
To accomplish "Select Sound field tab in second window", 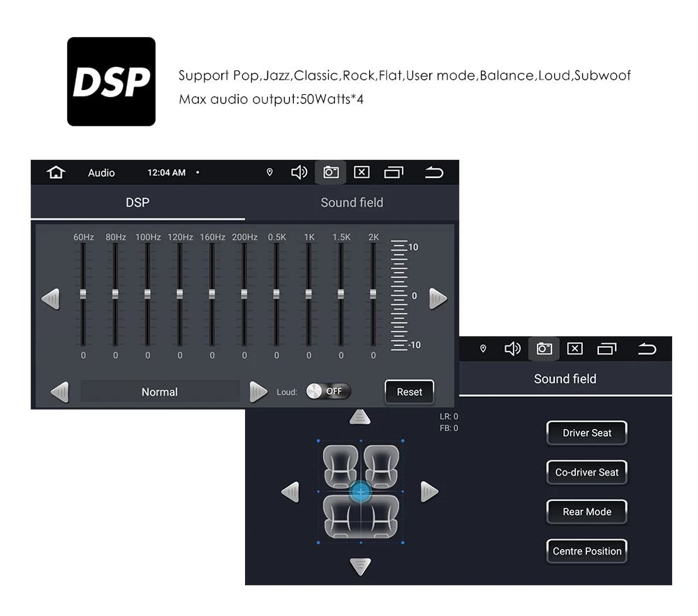I will 565,379.
